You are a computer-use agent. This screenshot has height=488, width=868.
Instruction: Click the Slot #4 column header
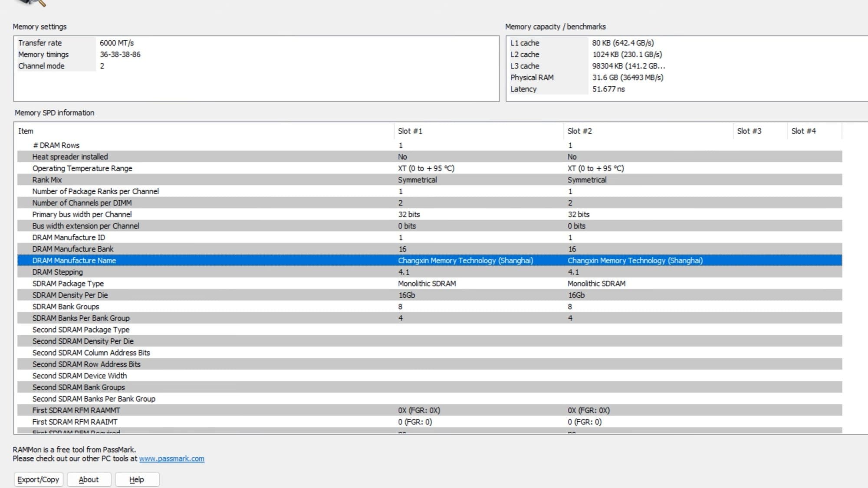[803, 131]
